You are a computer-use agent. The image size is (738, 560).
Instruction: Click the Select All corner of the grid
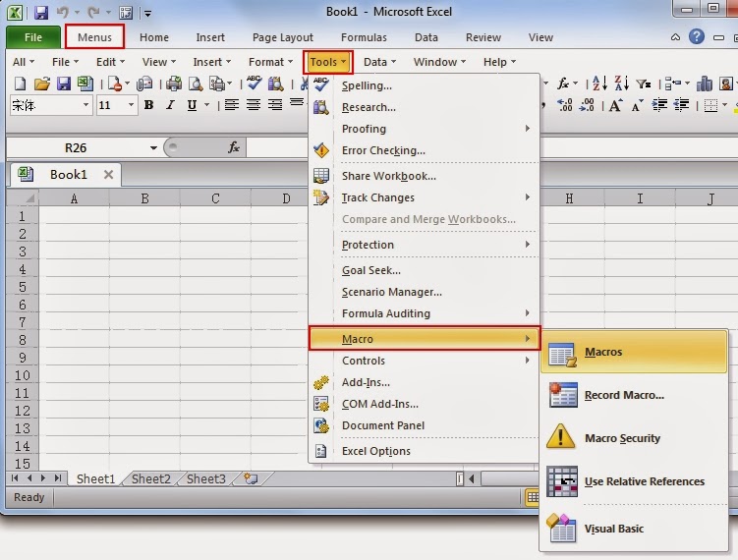[23, 198]
